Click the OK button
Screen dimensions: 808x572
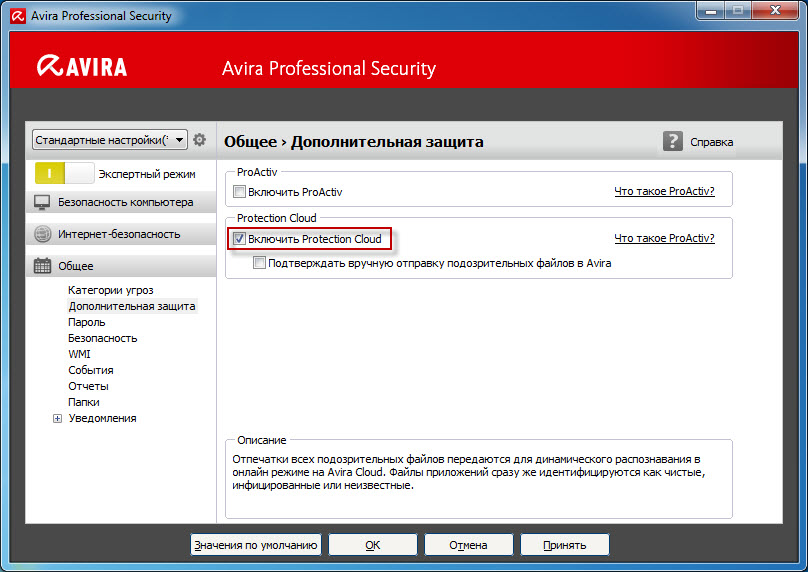[373, 545]
